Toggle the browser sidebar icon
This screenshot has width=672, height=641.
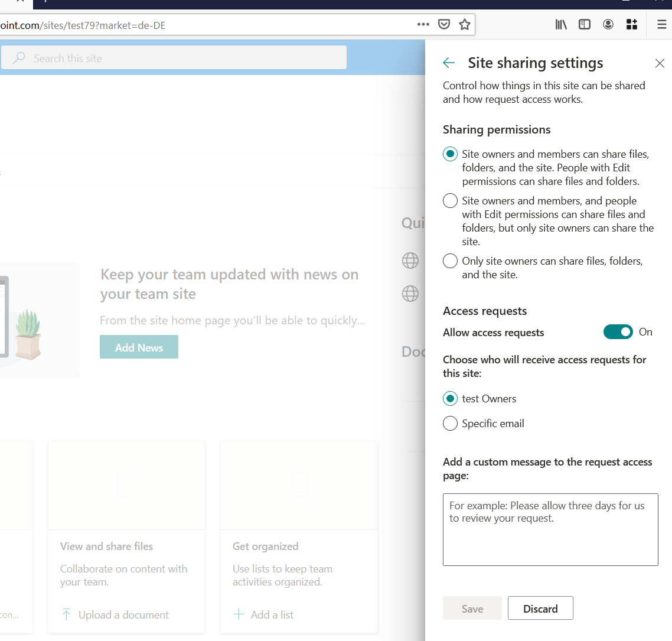pos(585,24)
